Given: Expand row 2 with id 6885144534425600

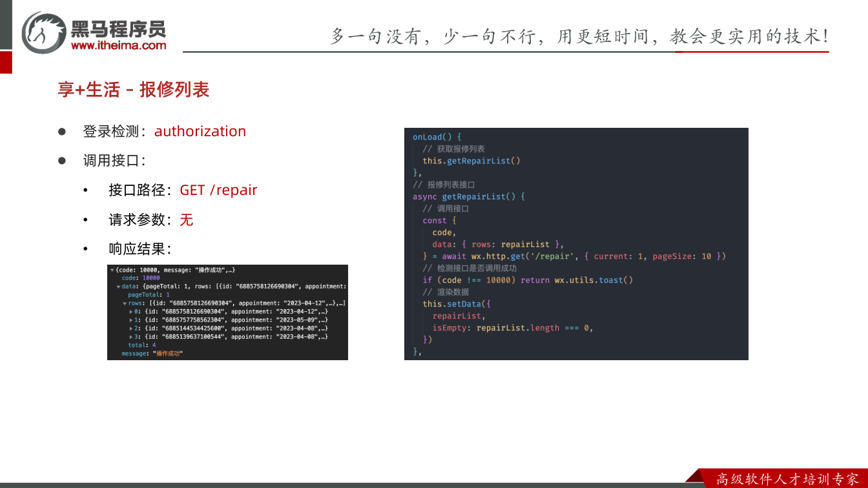Looking at the screenshot, I should point(131,329).
